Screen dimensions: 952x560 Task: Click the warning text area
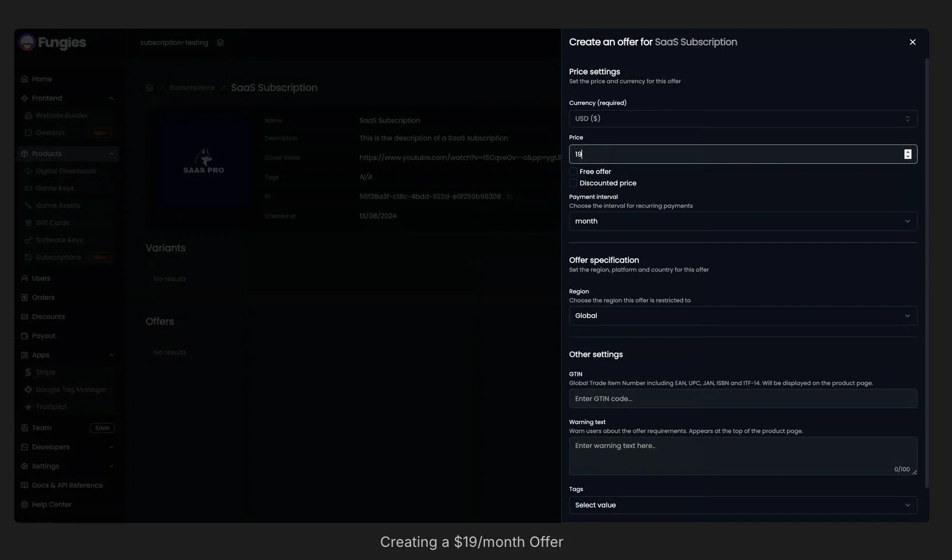743,456
